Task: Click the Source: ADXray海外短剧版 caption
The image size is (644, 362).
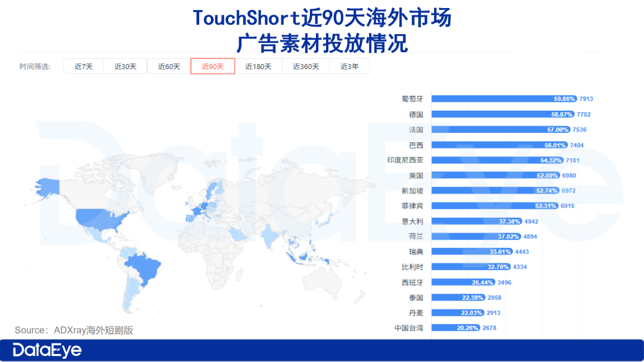Action: point(74,330)
